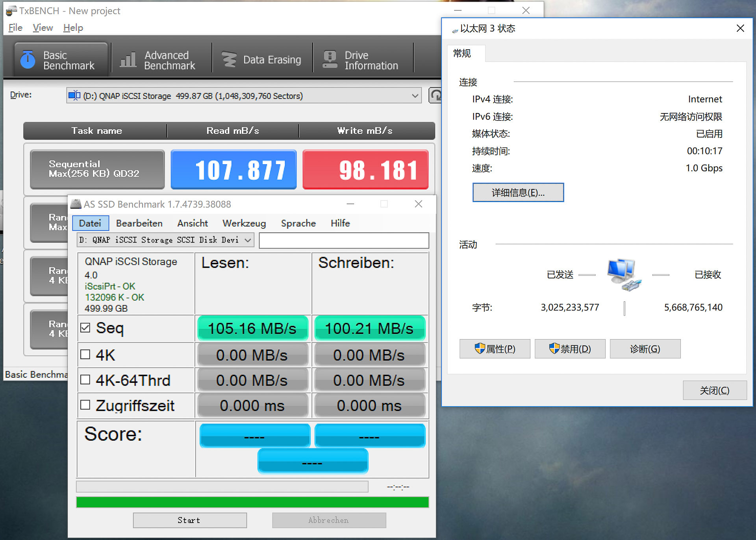Image resolution: width=756 pixels, height=540 pixels.
Task: Click the 详细信息(E)... details button
Action: tap(518, 193)
